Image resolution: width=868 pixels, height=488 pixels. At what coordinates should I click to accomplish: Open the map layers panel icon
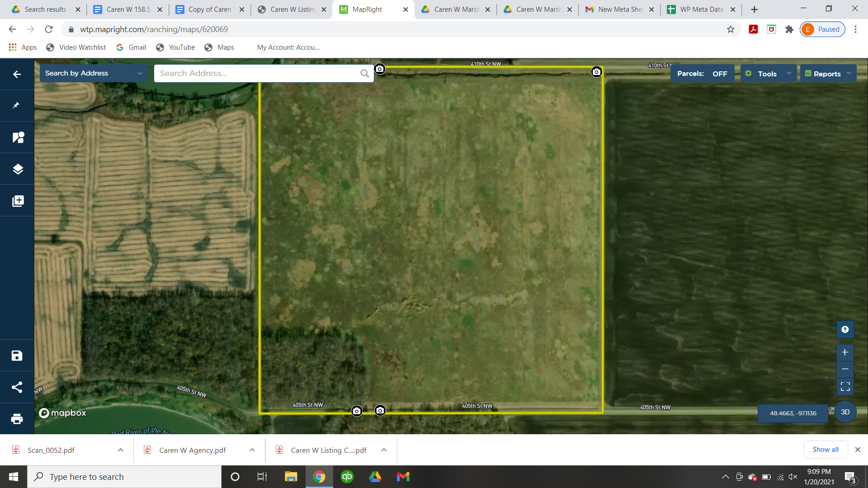point(17,169)
